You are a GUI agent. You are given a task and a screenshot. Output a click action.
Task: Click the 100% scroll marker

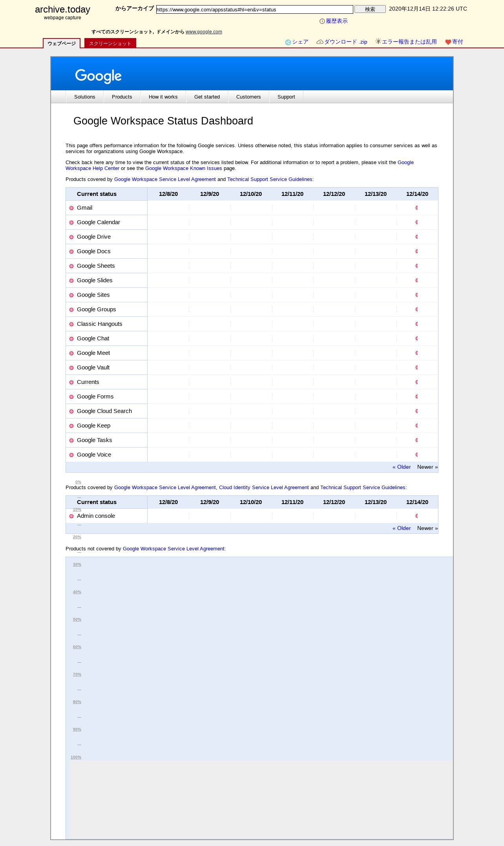(76, 757)
